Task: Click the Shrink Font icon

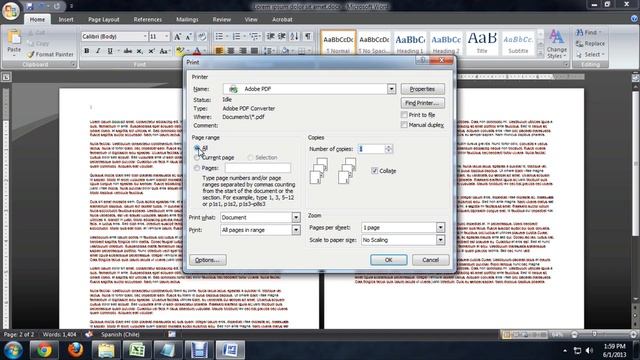Action: [189, 37]
